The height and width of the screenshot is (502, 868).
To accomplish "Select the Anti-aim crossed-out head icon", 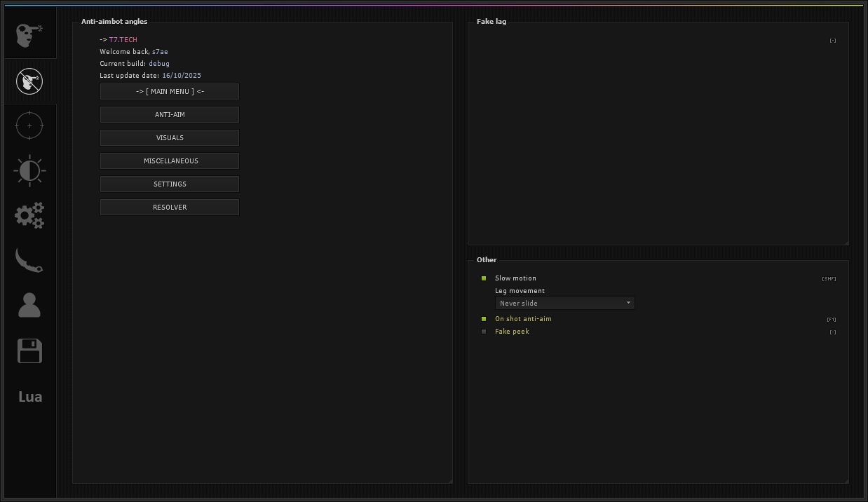I will coord(29,81).
